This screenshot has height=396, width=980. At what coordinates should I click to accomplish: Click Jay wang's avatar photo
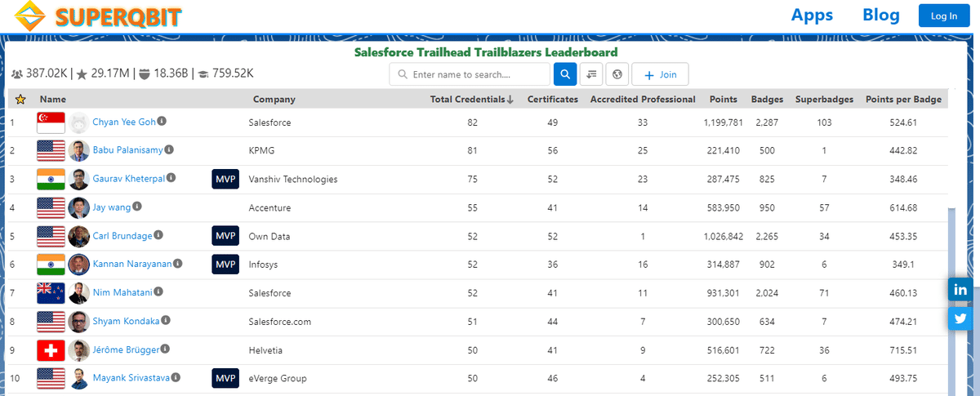click(x=79, y=207)
